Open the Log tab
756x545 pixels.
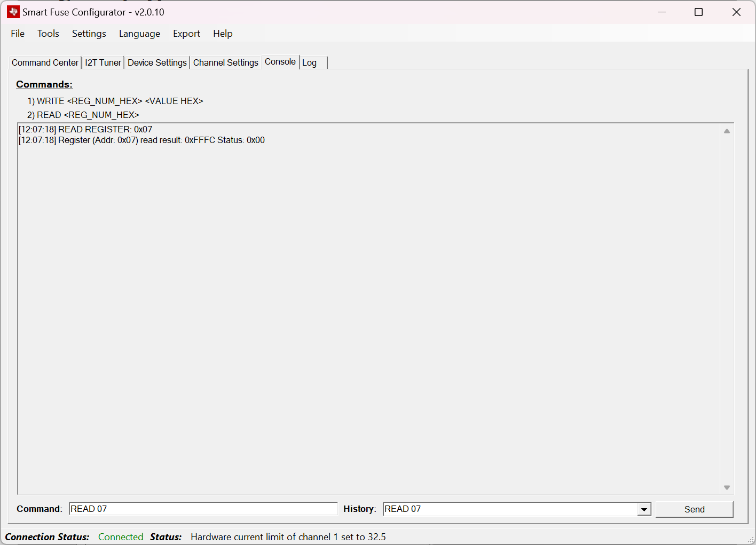(310, 62)
